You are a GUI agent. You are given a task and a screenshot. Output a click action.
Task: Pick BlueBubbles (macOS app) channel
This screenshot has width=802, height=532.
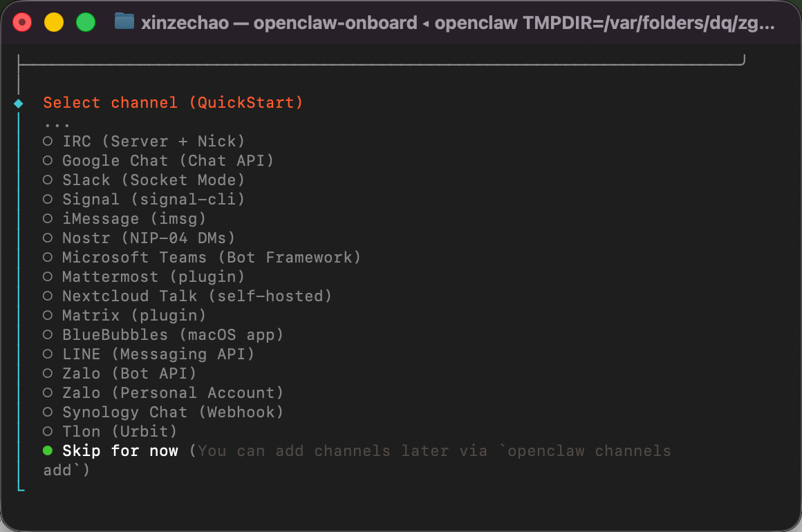[162, 334]
